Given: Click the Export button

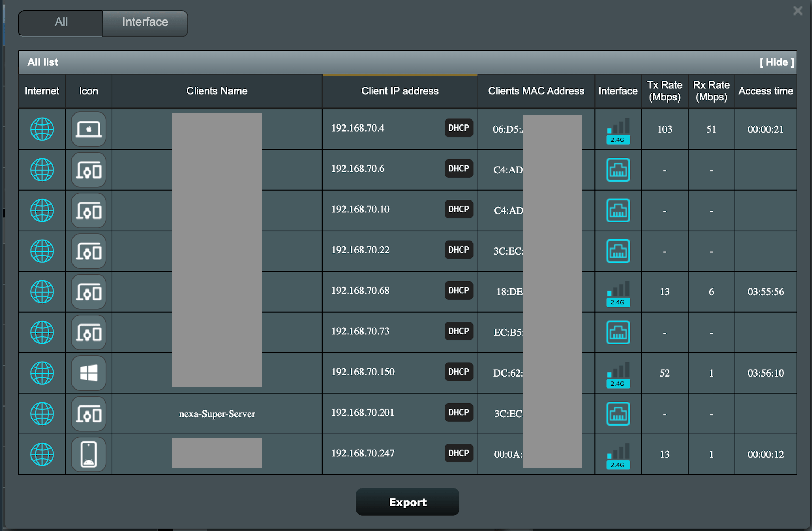Looking at the screenshot, I should point(407,502).
